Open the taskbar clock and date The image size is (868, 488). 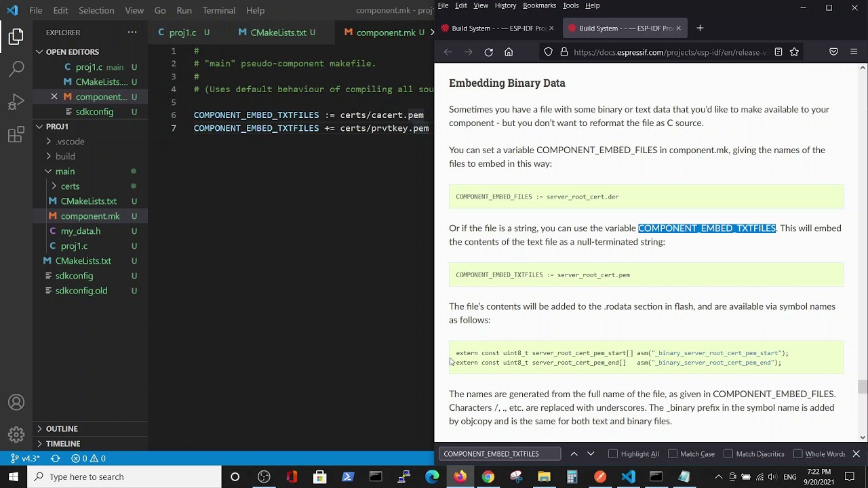pos(819,477)
